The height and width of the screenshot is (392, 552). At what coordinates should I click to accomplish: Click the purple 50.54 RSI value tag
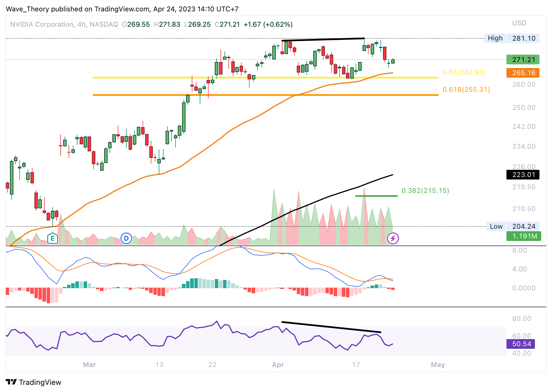[521, 344]
